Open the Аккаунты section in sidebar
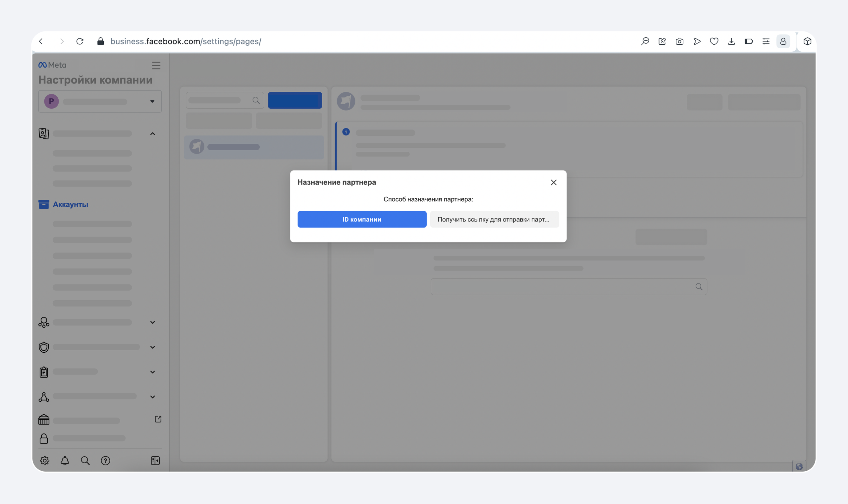 coord(70,204)
